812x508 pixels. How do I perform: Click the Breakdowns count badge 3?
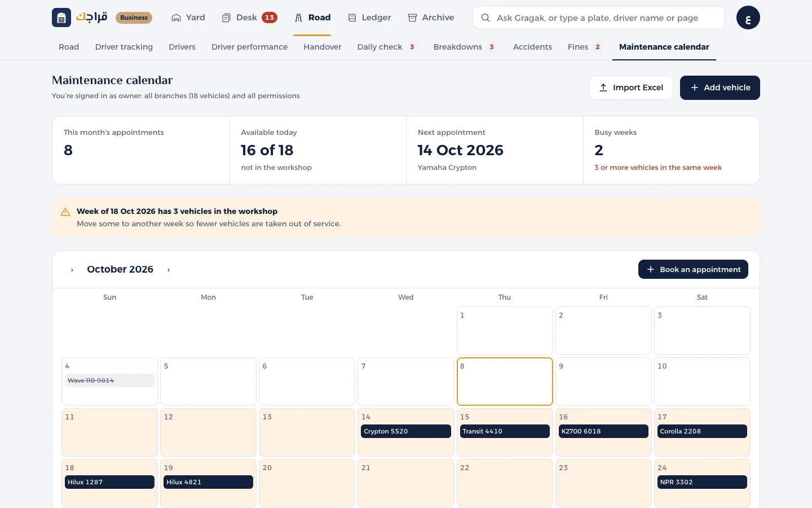492,47
